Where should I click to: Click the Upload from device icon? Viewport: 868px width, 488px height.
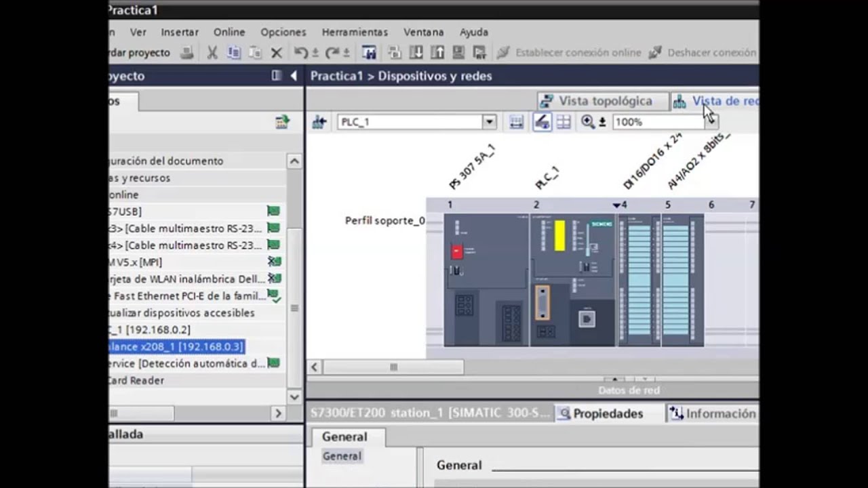click(437, 52)
